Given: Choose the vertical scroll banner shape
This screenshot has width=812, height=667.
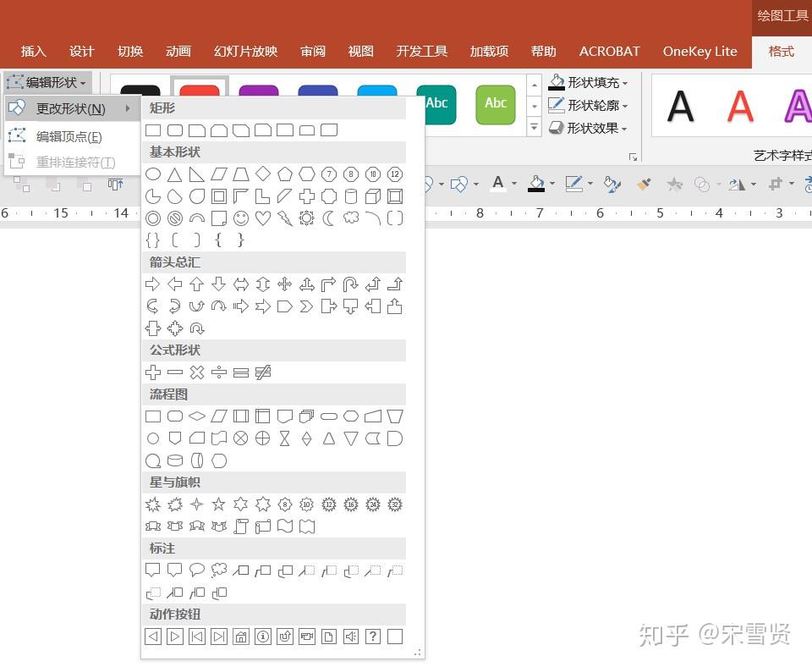Looking at the screenshot, I should point(241,526).
